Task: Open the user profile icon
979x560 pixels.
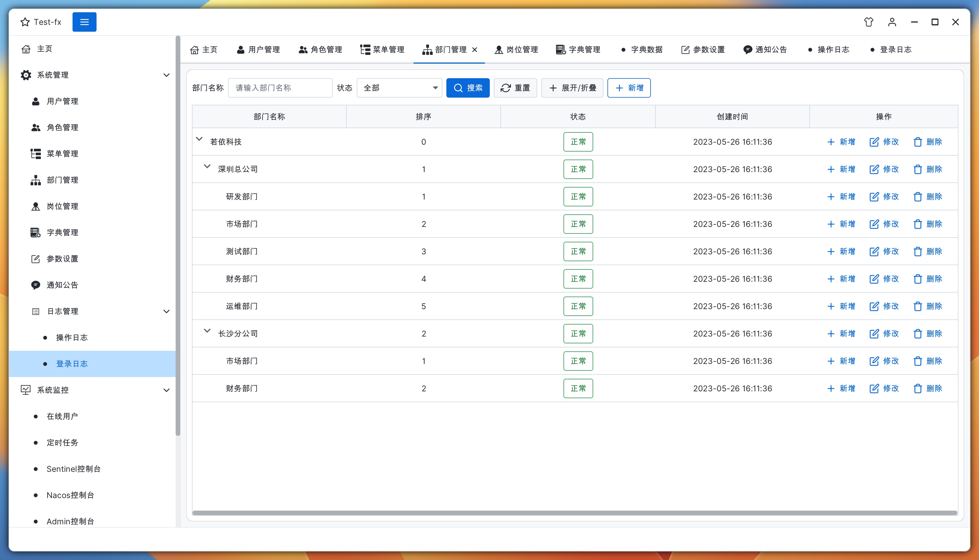Action: click(892, 22)
